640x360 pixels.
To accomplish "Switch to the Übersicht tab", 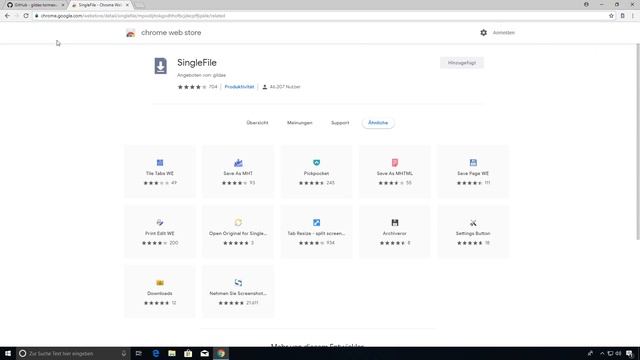I will [x=258, y=123].
